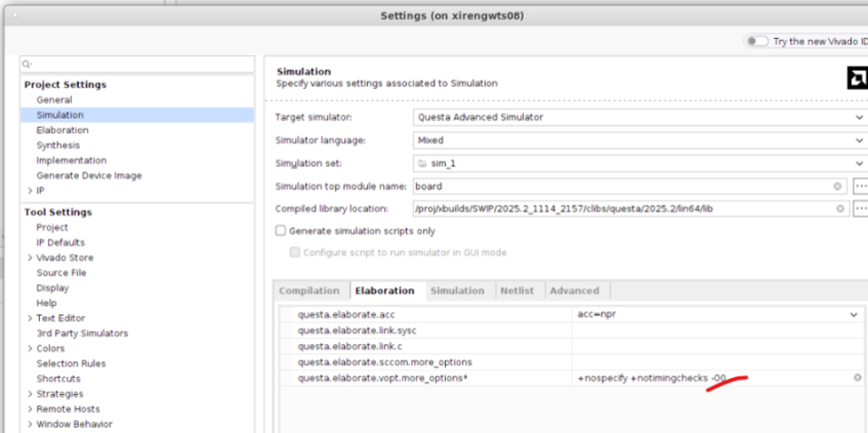The height and width of the screenshot is (433, 868).
Task: Select Synthesis settings
Action: click(58, 145)
